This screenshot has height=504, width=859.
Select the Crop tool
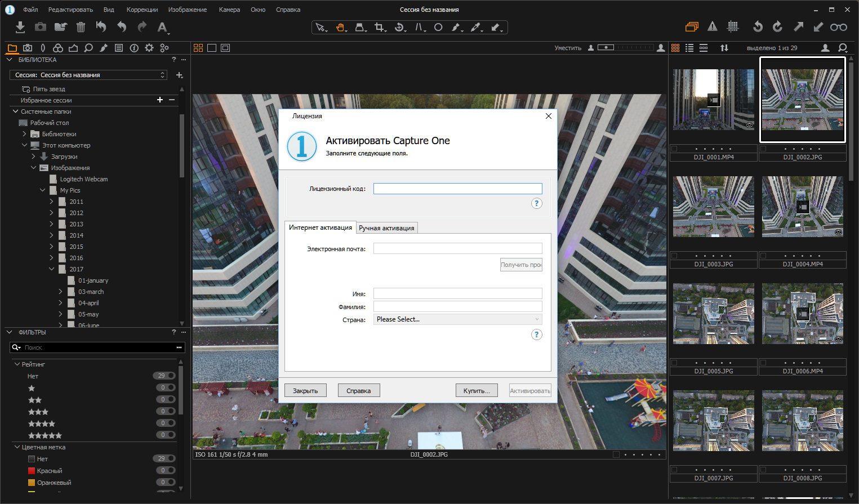click(x=380, y=28)
